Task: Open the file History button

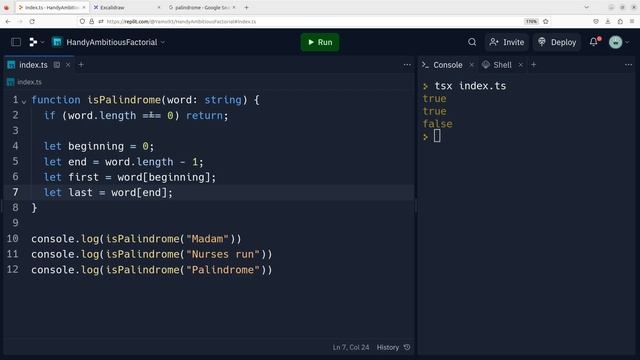Action: [x=393, y=347]
